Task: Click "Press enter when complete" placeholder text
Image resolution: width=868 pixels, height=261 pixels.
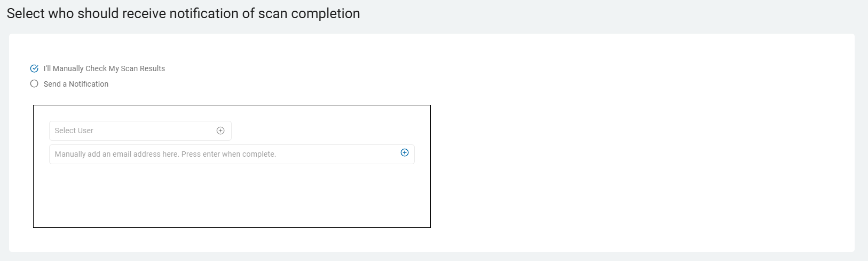Action: click(x=228, y=154)
